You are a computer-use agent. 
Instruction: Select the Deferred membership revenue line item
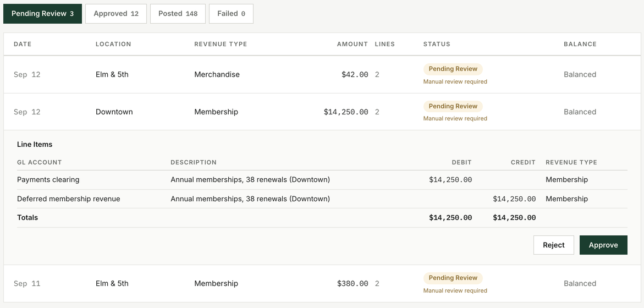322,199
